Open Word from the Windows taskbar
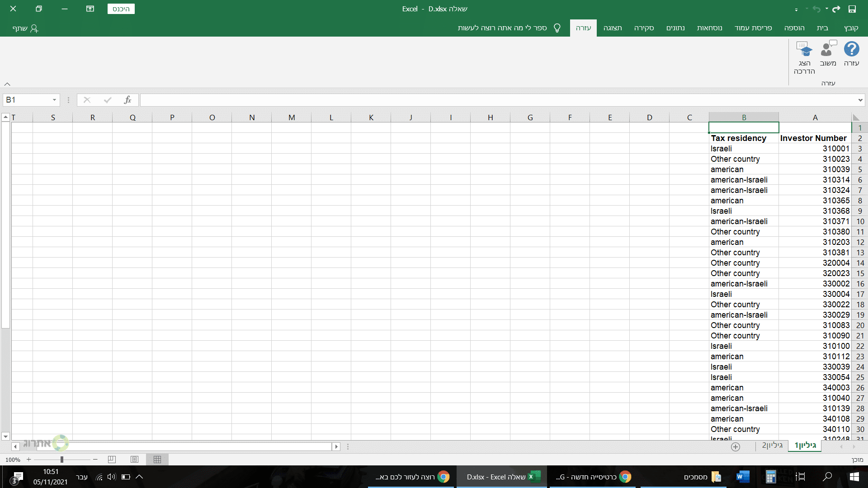868x488 pixels. pos(742,477)
